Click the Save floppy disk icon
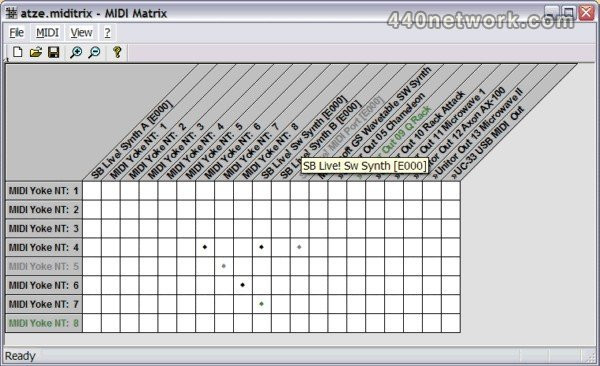This screenshot has height=366, width=600. [54, 52]
